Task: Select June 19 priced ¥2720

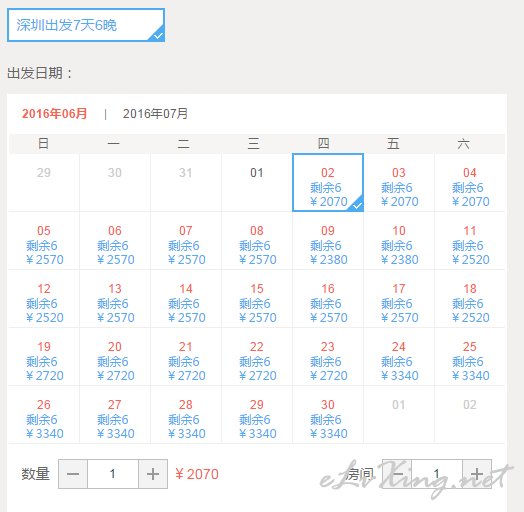Action: 44,357
